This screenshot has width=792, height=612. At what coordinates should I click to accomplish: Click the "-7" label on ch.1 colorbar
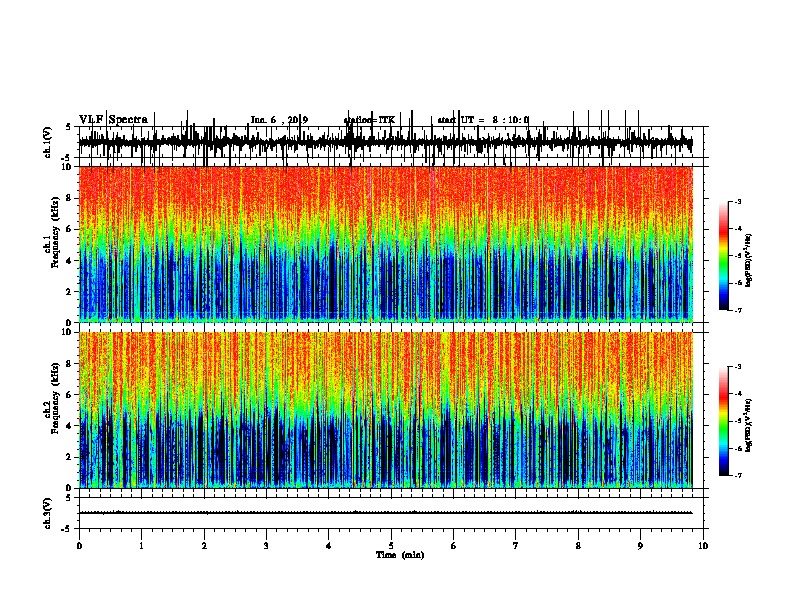tap(738, 310)
